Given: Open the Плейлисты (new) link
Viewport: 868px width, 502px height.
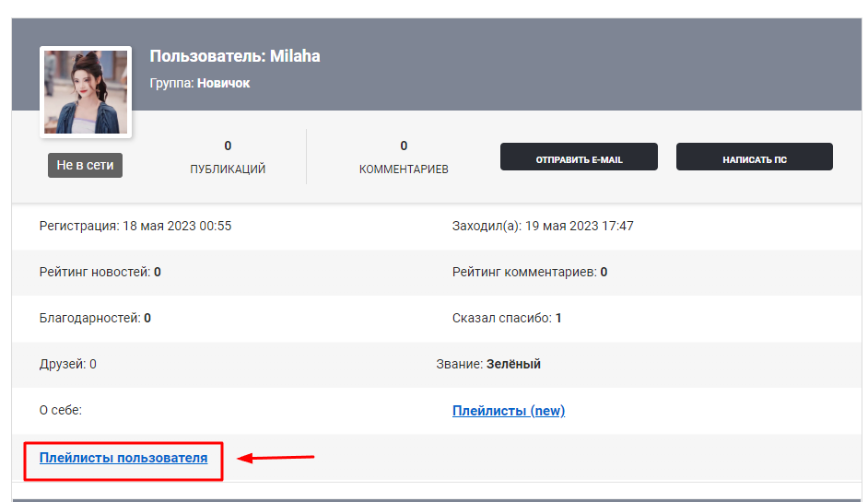Looking at the screenshot, I should [x=509, y=411].
